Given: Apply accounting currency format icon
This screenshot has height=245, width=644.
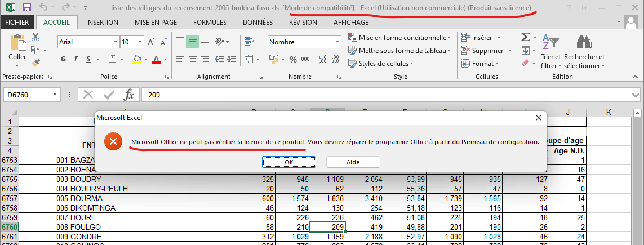Looking at the screenshot, I should [273, 59].
